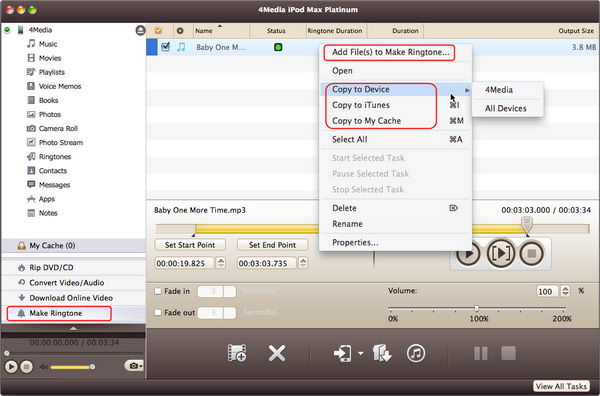
Task: Select the Movies sidebar icon
Action: [31, 58]
